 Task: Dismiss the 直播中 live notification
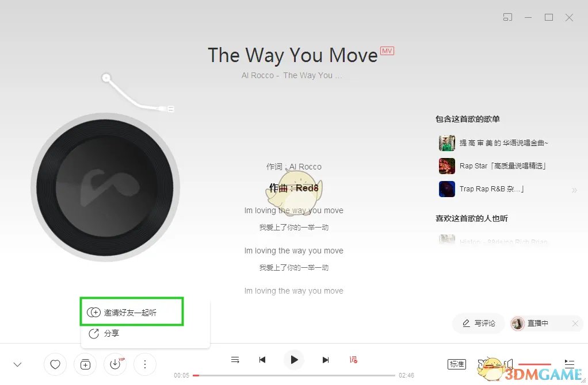(x=575, y=323)
